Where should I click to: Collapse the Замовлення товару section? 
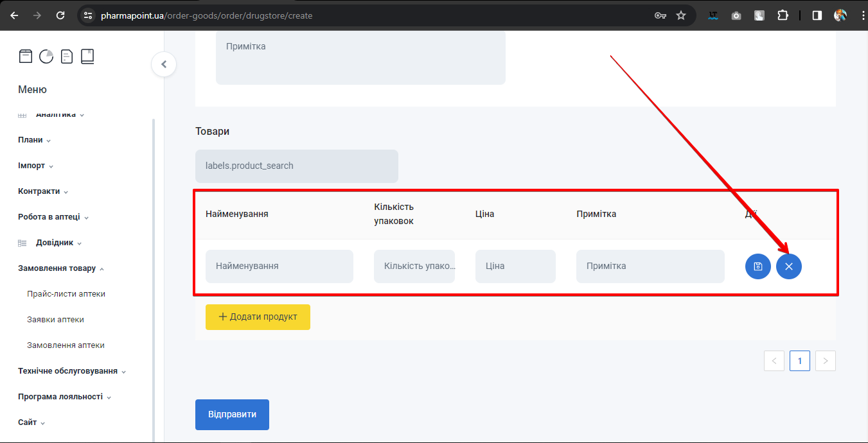click(x=61, y=268)
